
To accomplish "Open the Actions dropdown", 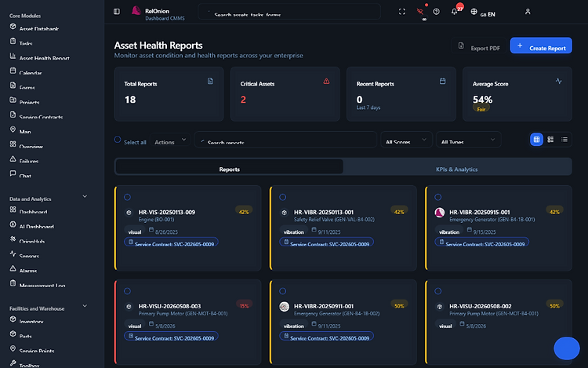I will point(170,140).
